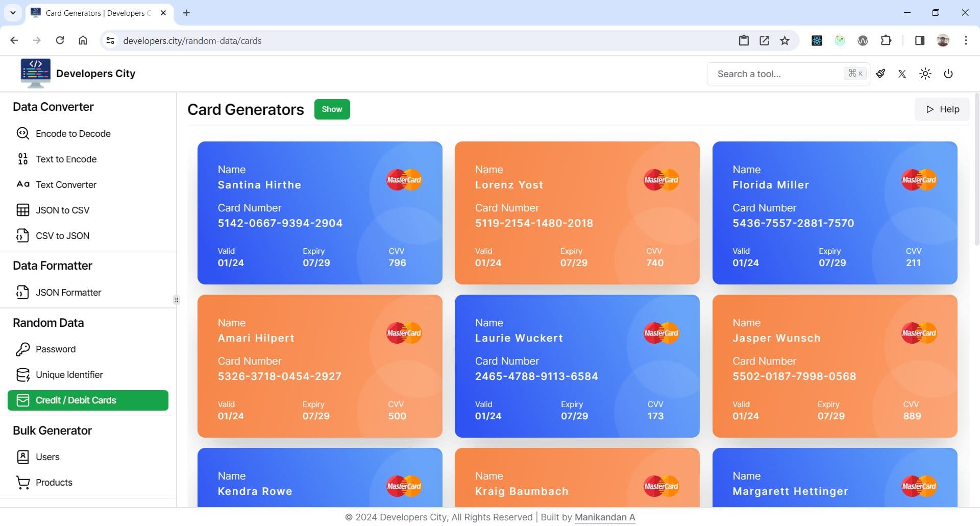The image size is (980, 526).
Task: Open the browser Extensions puzzle icon
Action: 886,40
